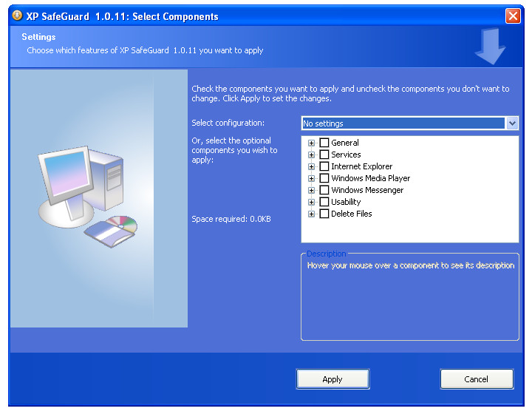Close the XP SafeGuard window

pyautogui.click(x=513, y=16)
